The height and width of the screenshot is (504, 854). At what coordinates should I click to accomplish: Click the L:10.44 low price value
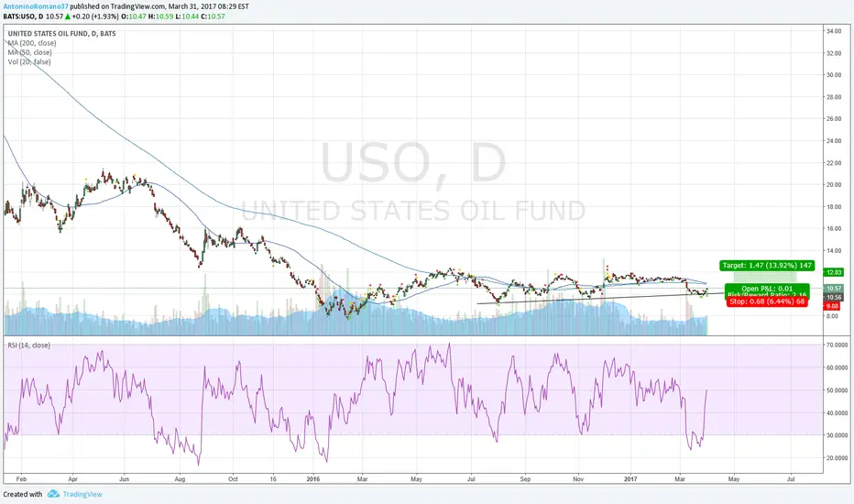point(187,16)
